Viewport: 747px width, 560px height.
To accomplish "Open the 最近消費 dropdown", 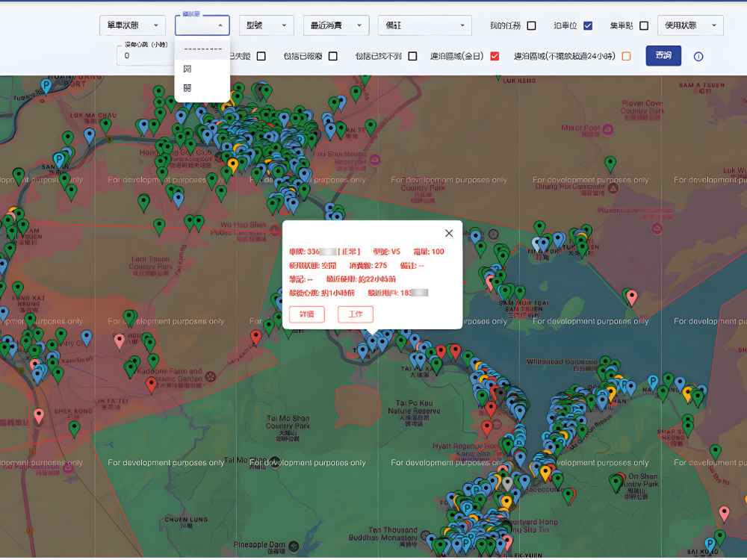I will pyautogui.click(x=336, y=25).
